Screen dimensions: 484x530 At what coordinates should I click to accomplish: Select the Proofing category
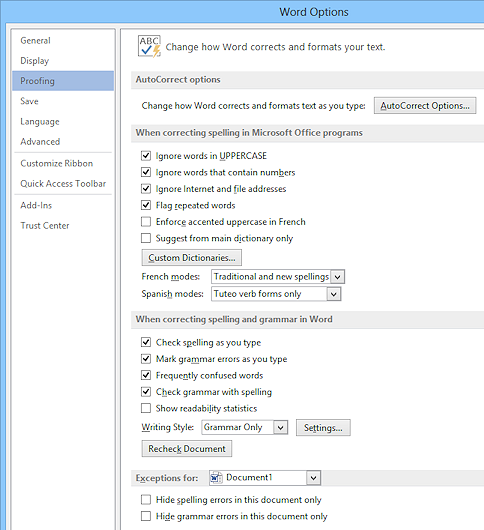pos(63,81)
